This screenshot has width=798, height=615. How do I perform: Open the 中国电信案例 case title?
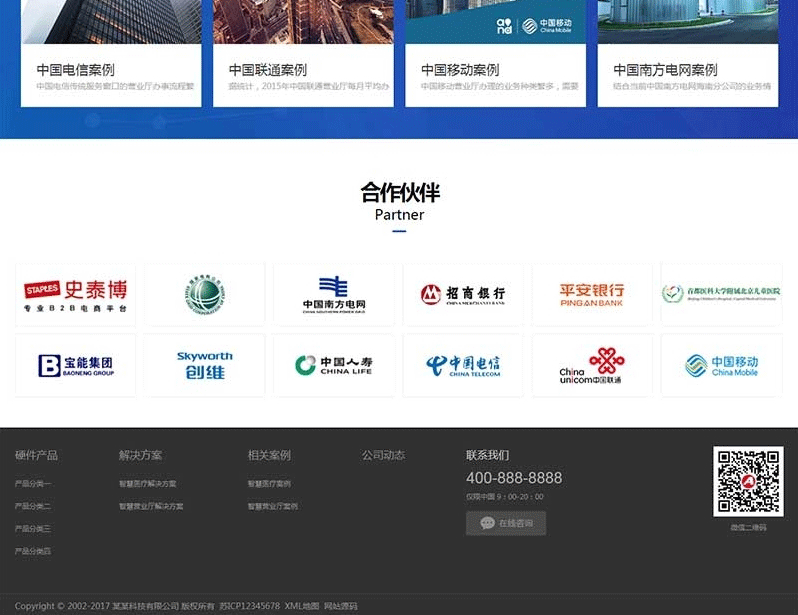point(75,70)
